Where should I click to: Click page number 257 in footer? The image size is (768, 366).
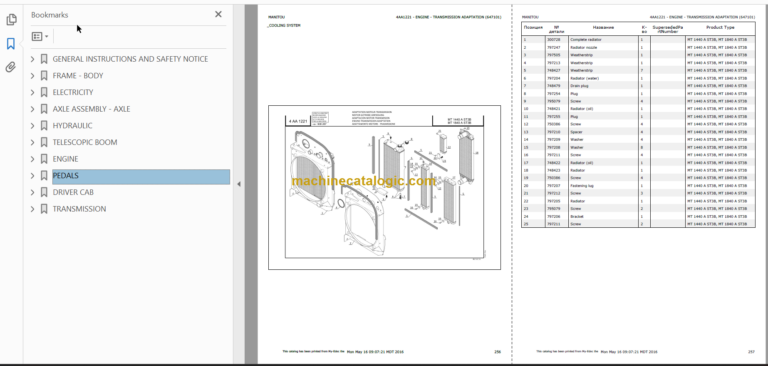pyautogui.click(x=751, y=352)
